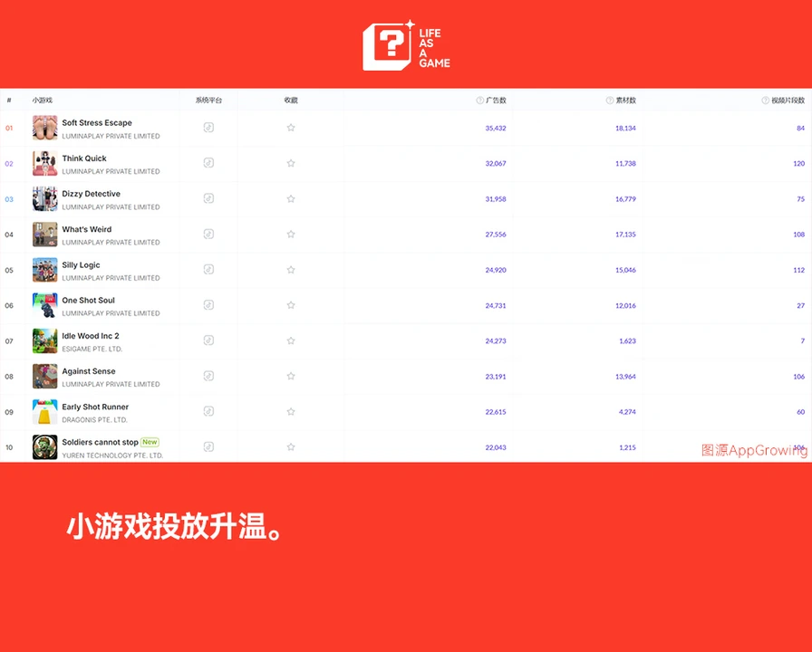Open Silly Logic game icon
Image resolution: width=812 pixels, height=652 pixels.
[45, 270]
